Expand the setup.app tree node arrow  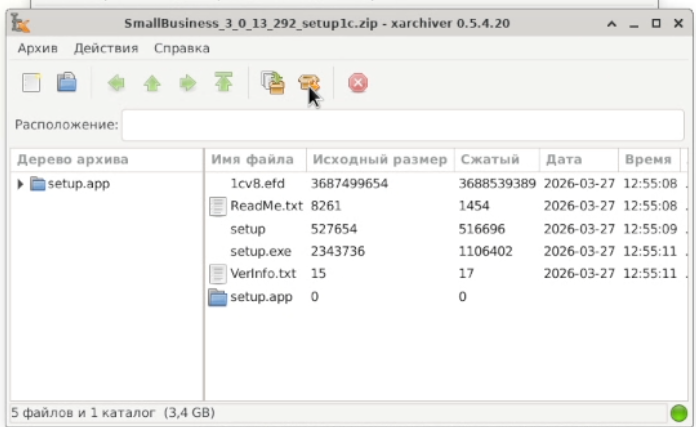tap(20, 184)
